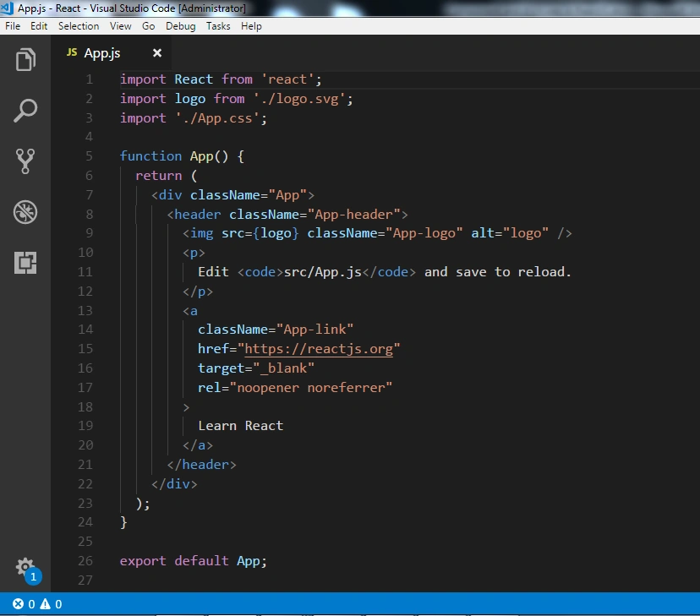This screenshot has width=700, height=616.
Task: Click "App-link" class name string
Action: click(x=314, y=330)
